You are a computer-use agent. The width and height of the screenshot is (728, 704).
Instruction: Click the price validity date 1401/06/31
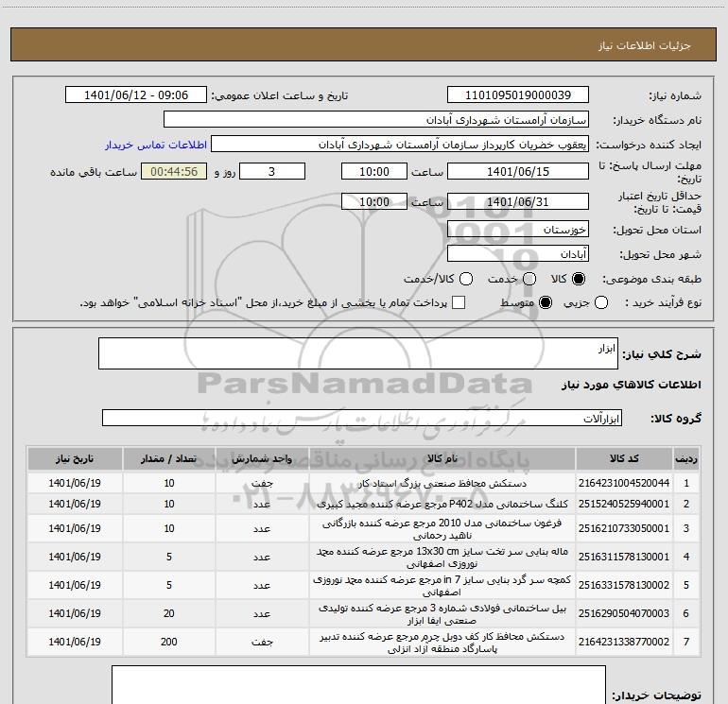518,202
